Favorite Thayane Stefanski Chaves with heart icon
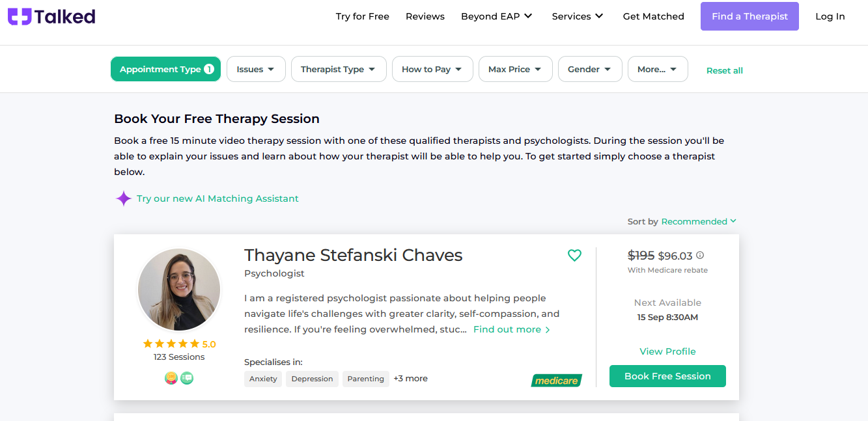This screenshot has height=421, width=868. (x=574, y=256)
